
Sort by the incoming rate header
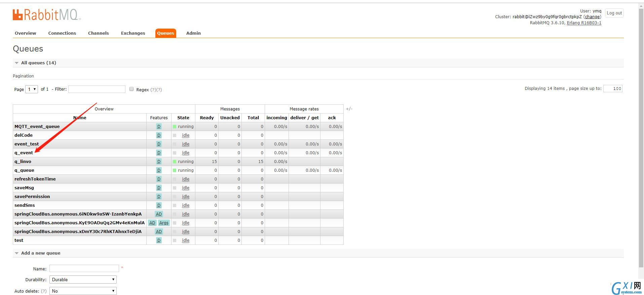277,118
